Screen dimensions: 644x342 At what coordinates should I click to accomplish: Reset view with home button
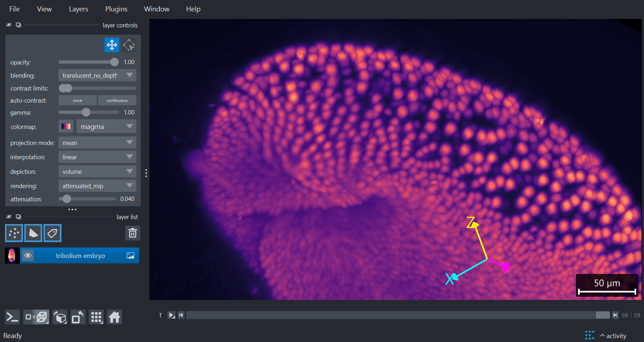click(114, 317)
